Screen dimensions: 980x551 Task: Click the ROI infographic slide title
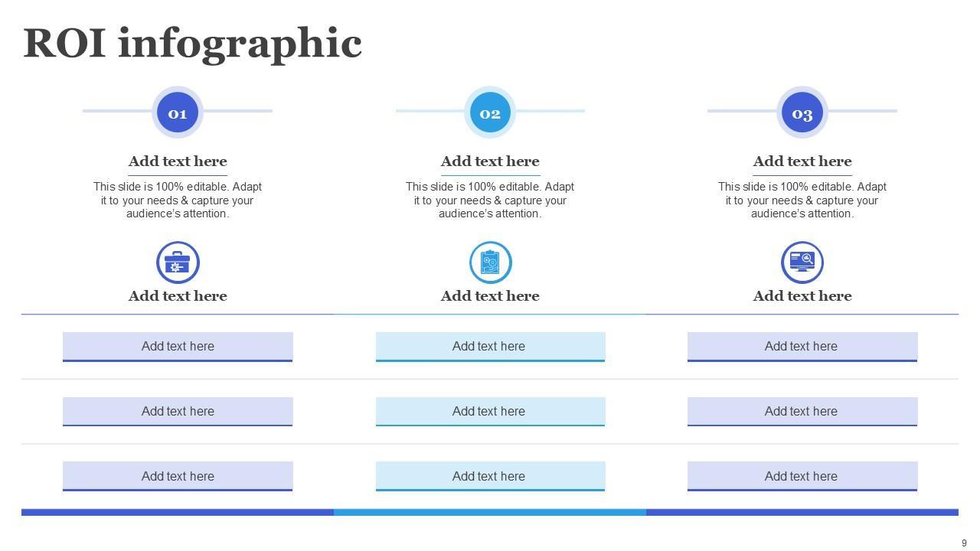tap(192, 43)
